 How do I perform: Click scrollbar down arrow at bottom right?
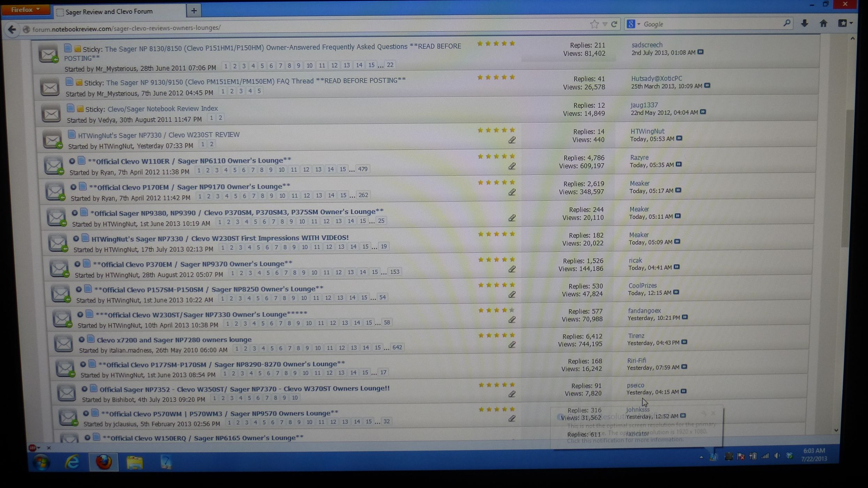point(836,431)
